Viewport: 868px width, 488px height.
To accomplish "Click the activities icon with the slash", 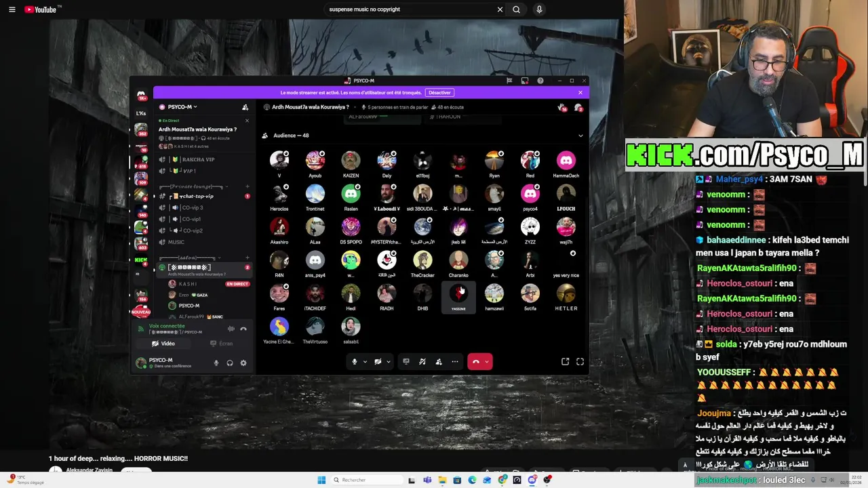I will coord(422,362).
